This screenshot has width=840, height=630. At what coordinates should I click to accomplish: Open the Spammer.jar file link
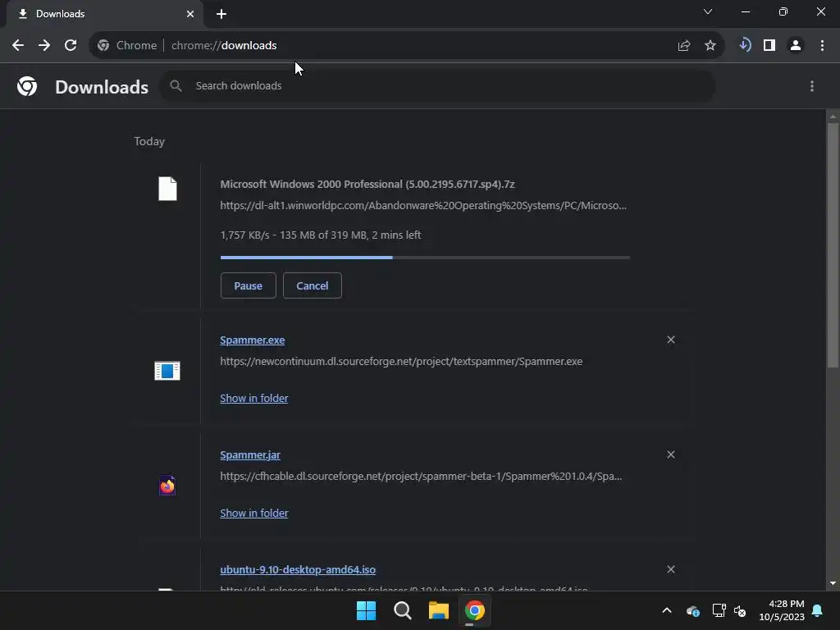[x=250, y=454]
